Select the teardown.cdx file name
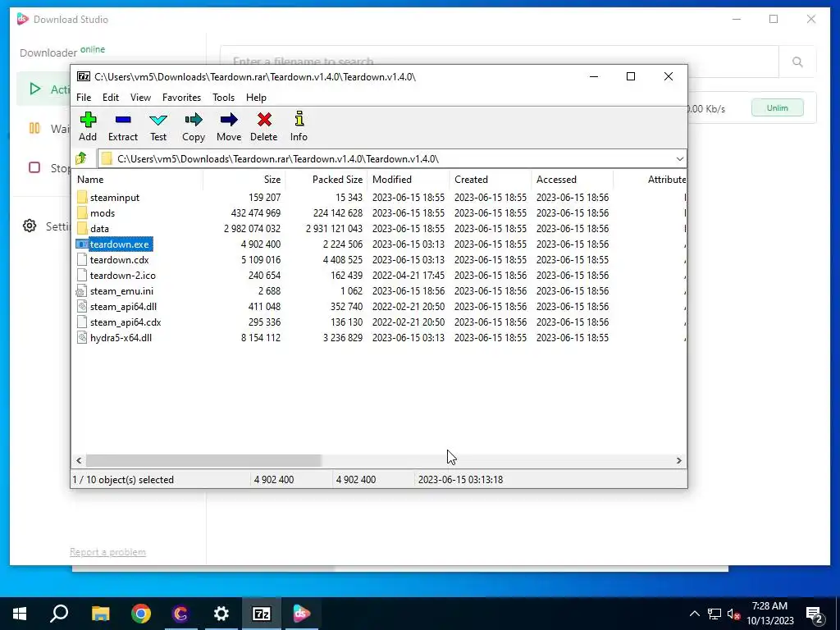 pyautogui.click(x=120, y=260)
